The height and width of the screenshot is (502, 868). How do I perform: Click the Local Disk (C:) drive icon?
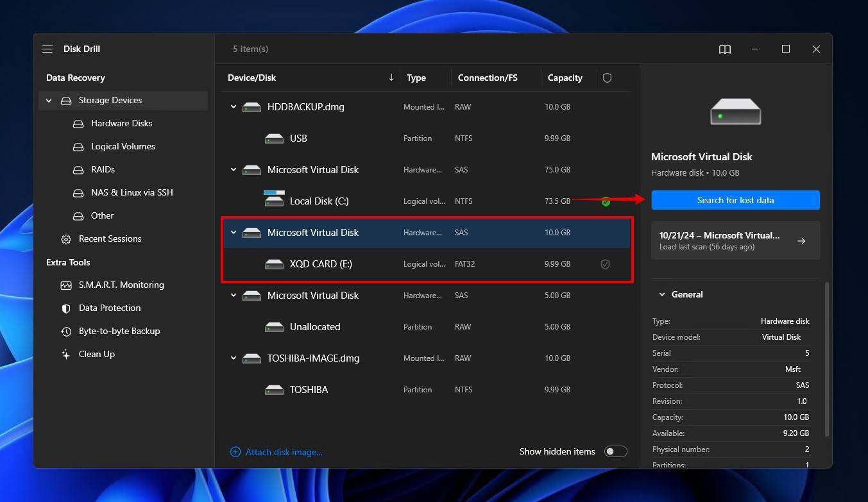(x=274, y=199)
